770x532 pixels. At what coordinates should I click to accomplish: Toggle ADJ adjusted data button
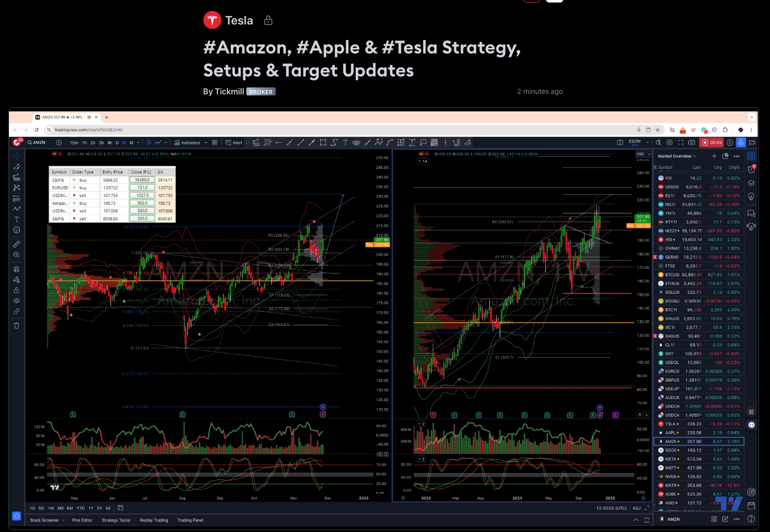pos(637,508)
